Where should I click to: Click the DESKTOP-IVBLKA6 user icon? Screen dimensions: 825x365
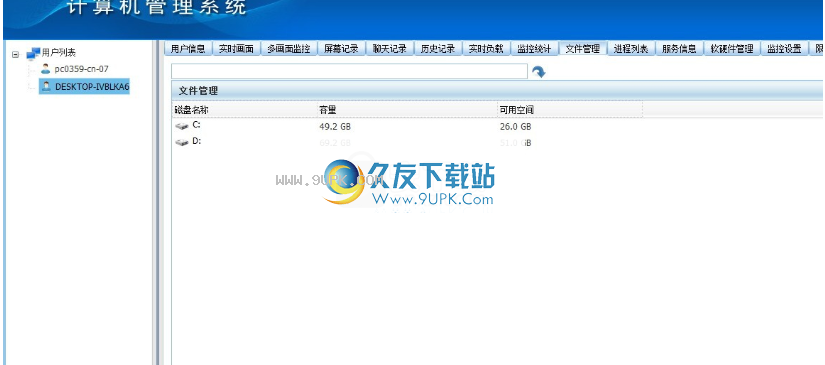point(46,87)
